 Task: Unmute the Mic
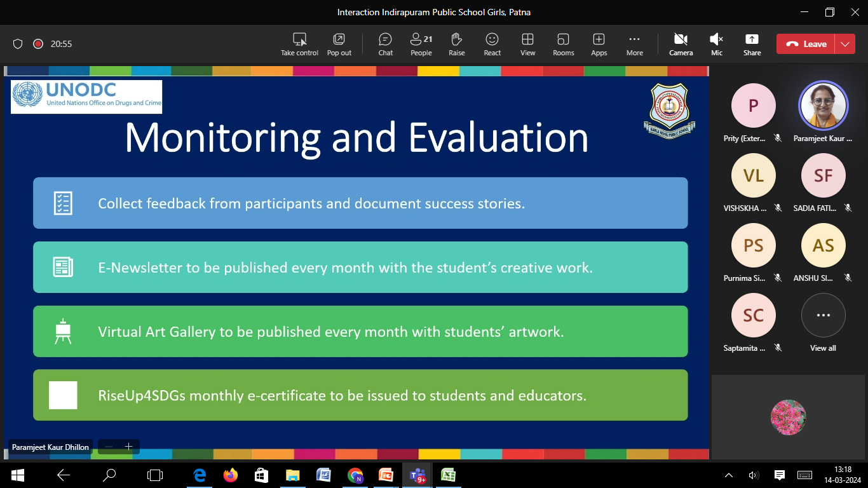(716, 44)
